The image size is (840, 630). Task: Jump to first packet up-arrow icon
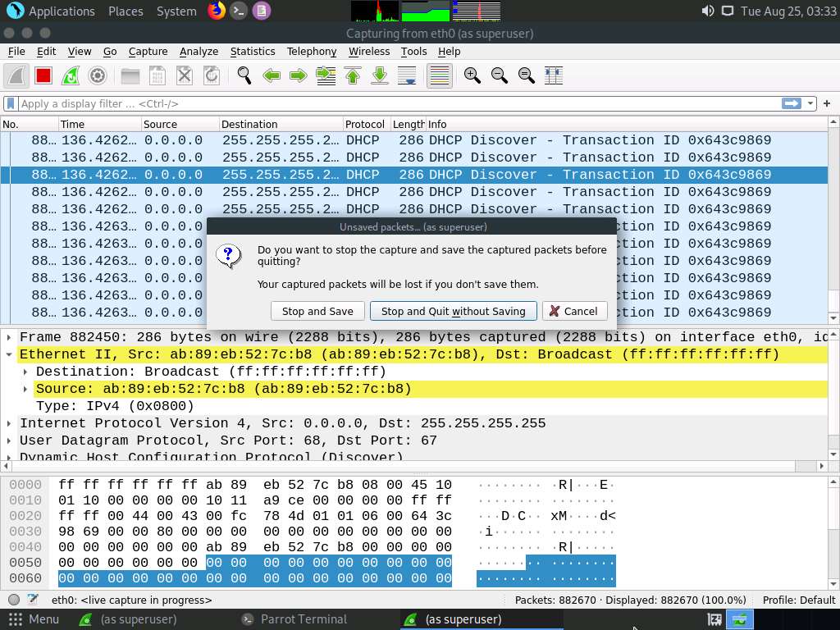pyautogui.click(x=353, y=75)
